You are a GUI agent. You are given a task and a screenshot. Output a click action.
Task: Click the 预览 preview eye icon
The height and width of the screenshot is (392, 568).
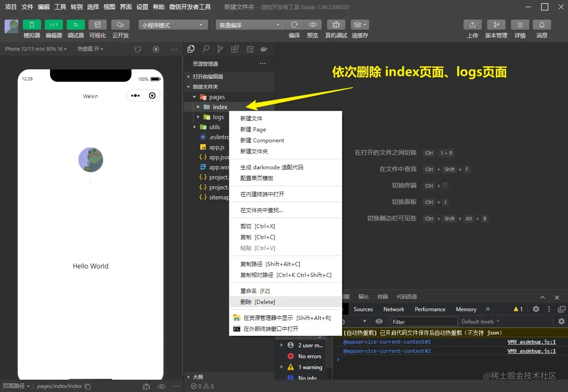click(x=313, y=25)
